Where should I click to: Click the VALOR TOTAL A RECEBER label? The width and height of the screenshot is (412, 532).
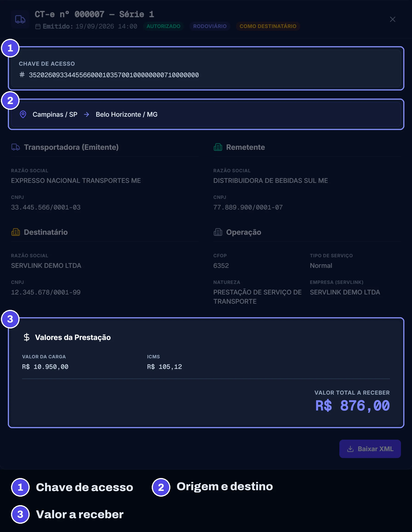352,393
